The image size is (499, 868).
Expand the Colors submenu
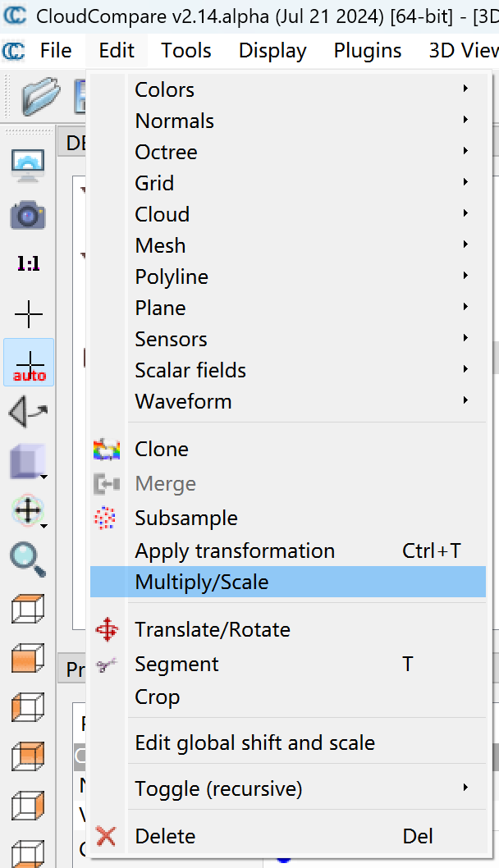click(x=288, y=89)
